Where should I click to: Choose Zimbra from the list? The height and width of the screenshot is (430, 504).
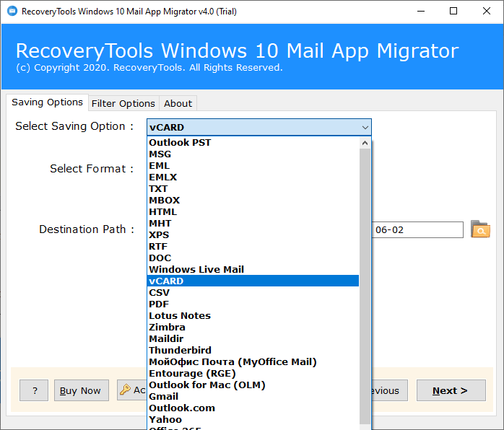coord(253,328)
